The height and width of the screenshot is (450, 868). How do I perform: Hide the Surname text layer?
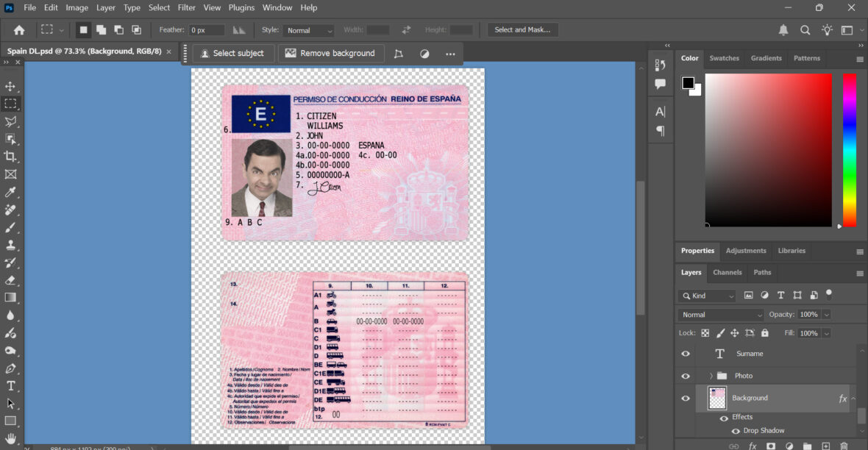pos(686,354)
